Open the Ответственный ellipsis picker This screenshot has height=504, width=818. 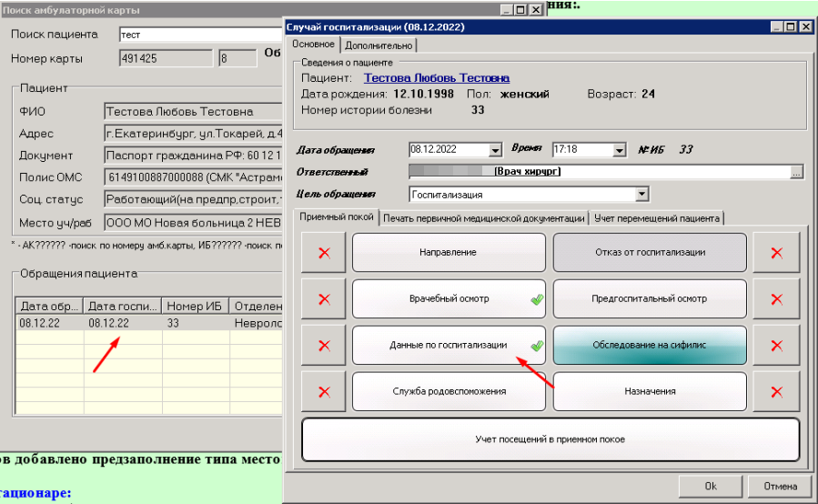(796, 172)
